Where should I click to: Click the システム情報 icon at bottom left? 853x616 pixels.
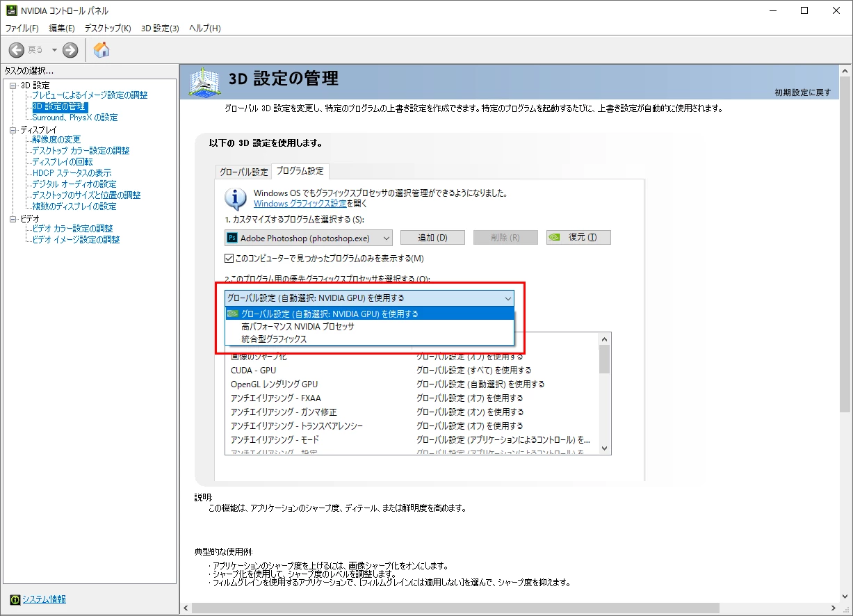15,599
